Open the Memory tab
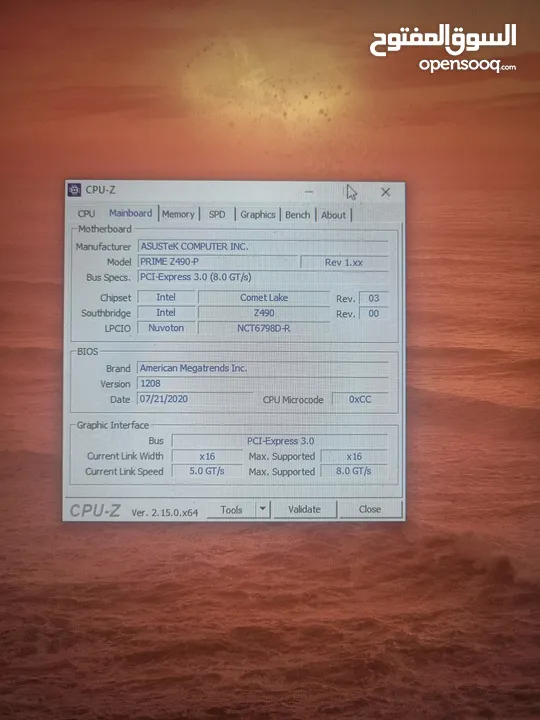This screenshot has height=720, width=540. click(x=178, y=214)
